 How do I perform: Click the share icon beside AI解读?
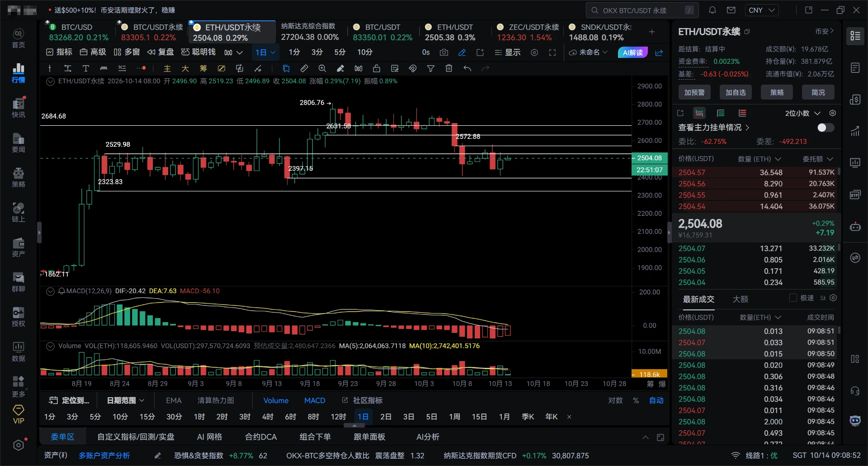click(659, 52)
